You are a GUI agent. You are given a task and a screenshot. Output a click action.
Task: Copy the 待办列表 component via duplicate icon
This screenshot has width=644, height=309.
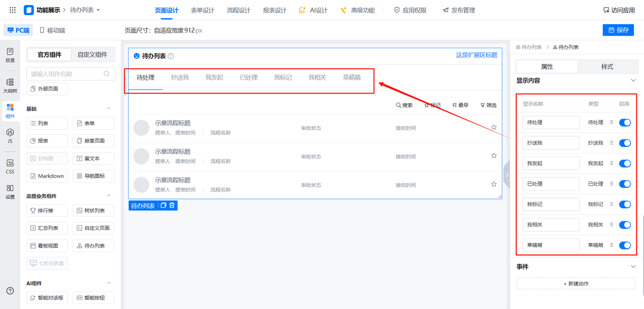(163, 205)
